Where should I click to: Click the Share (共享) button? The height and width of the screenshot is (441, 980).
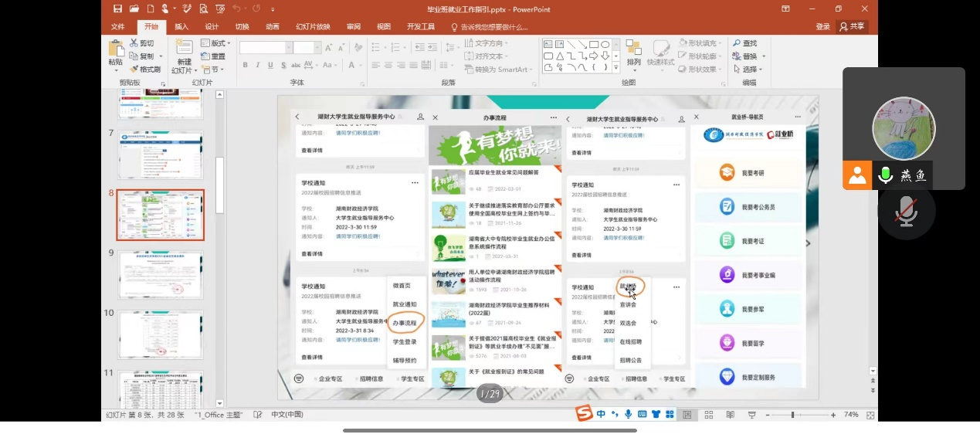(852, 26)
